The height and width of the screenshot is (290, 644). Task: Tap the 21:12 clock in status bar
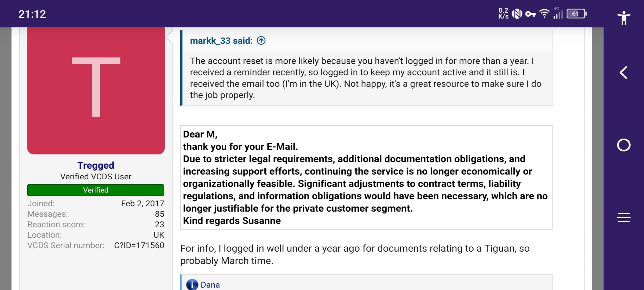coord(32,14)
